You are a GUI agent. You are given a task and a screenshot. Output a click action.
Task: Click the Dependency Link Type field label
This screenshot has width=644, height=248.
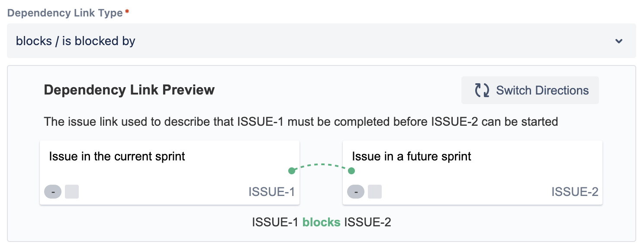(65, 13)
